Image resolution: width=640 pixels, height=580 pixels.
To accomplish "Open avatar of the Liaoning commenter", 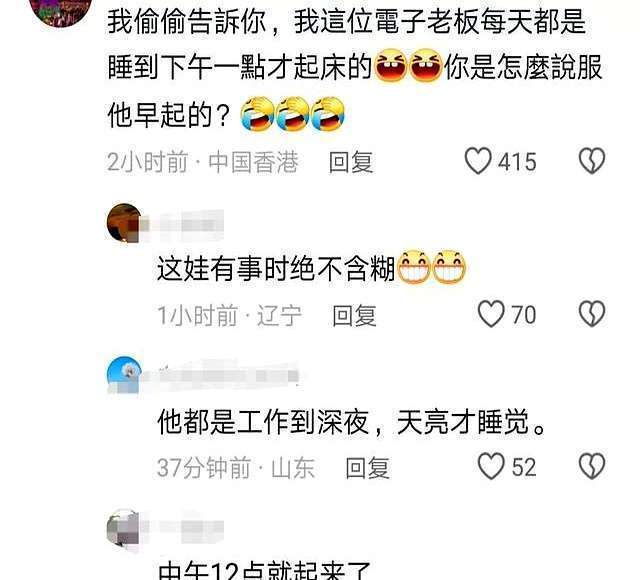I will pyautogui.click(x=124, y=223).
